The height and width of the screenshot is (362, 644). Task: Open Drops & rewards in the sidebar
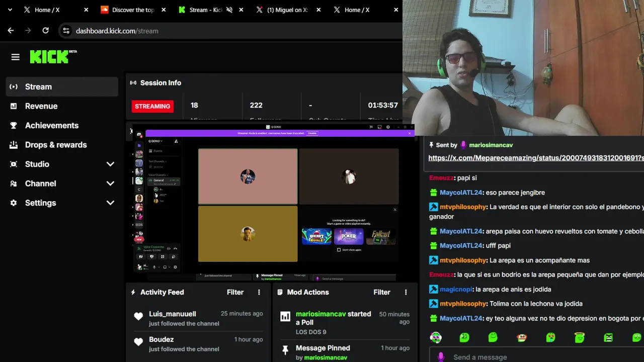pos(62,145)
